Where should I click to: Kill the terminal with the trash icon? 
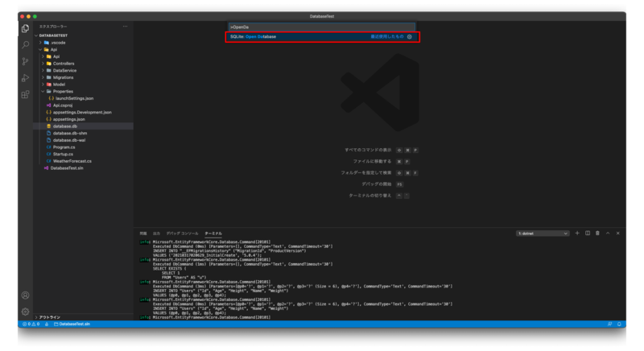pyautogui.click(x=597, y=233)
